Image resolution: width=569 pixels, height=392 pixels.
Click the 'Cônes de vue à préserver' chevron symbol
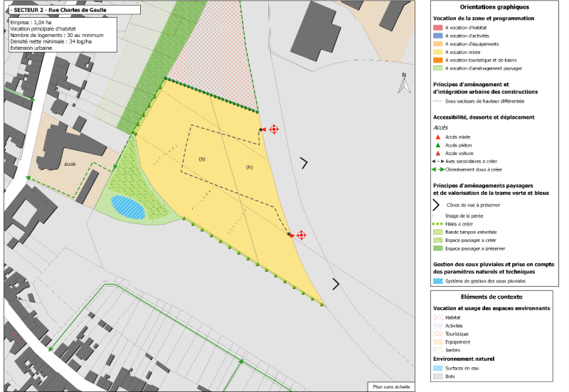437,205
